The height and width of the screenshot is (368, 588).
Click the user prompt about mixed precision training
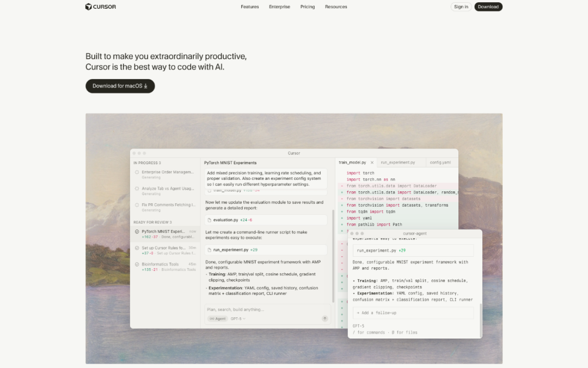pos(266,179)
